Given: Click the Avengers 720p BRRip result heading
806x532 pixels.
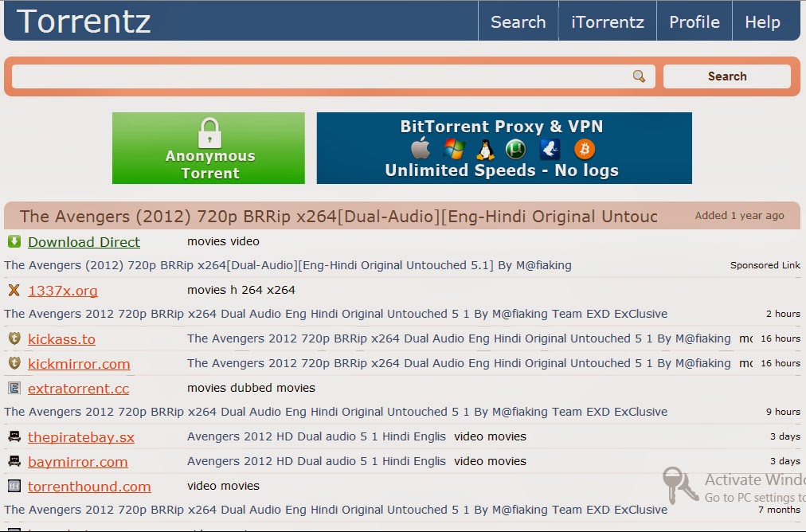Looking at the screenshot, I should [338, 217].
